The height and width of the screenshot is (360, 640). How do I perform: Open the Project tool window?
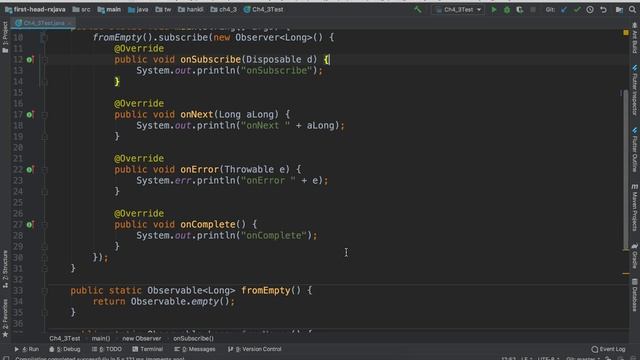pos(5,37)
